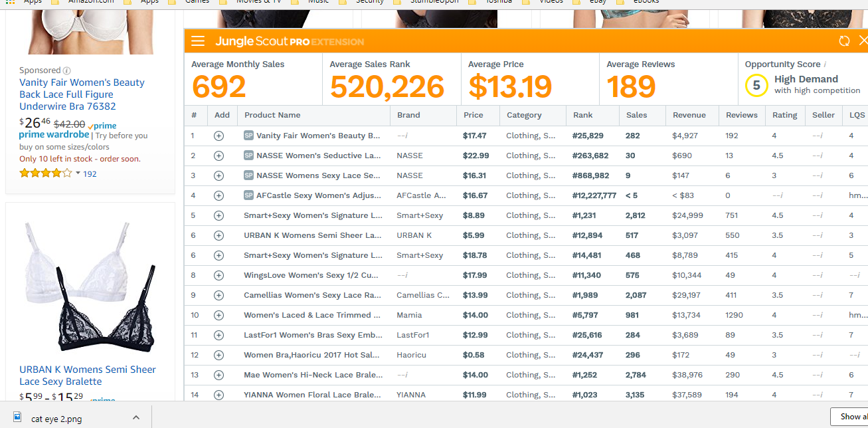Open Vanity Fair Beauty Back Lace Bra link
868x428 pixels.
(82, 94)
